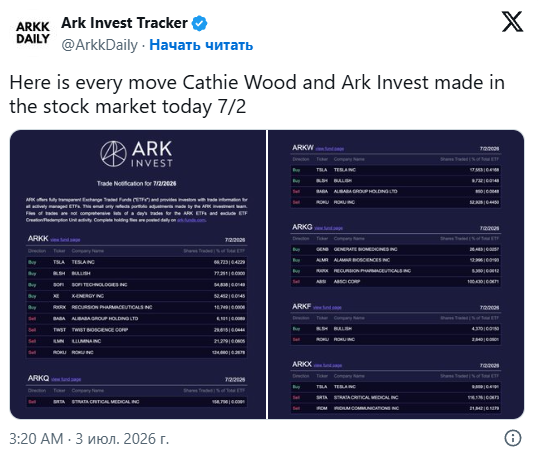Click the ARK Invest logo in image

click(x=137, y=154)
